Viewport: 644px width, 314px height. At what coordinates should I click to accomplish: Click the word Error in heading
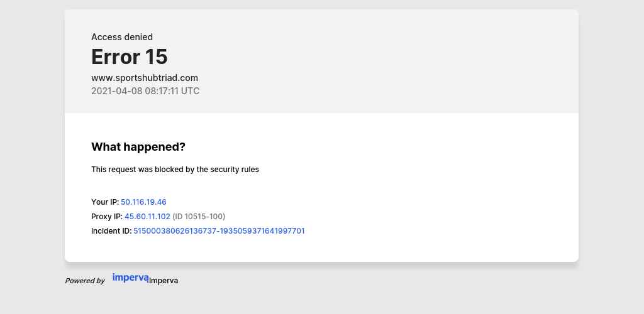pos(115,57)
